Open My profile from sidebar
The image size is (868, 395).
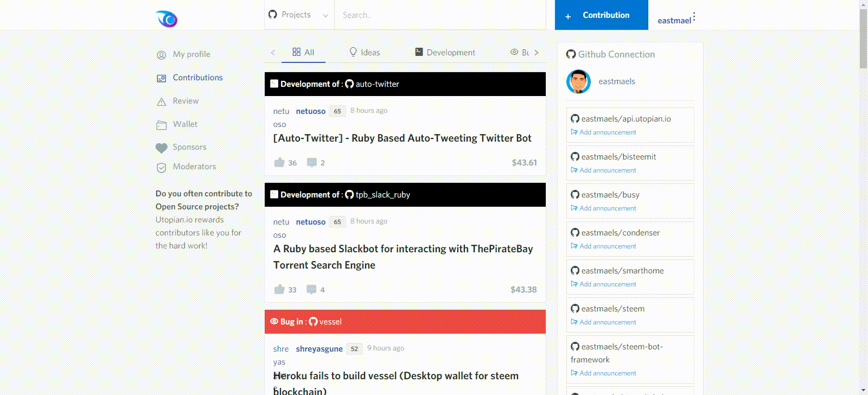pos(192,54)
